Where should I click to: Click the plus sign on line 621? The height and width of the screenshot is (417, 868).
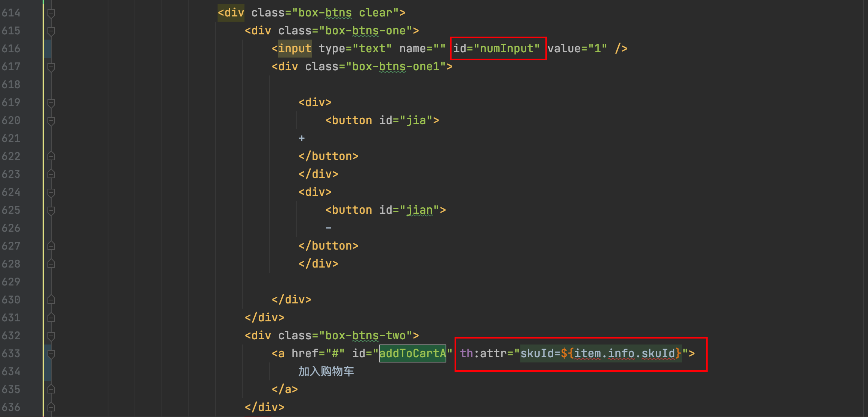(302, 138)
